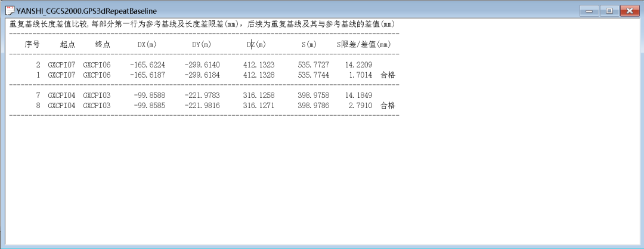Click the DZ value 412.1323
Viewport: 644px width, 249px height.
[259, 65]
